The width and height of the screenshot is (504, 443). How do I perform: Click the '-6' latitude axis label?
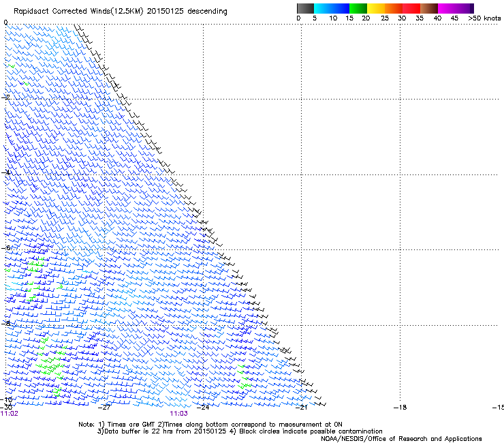[x=5, y=247]
